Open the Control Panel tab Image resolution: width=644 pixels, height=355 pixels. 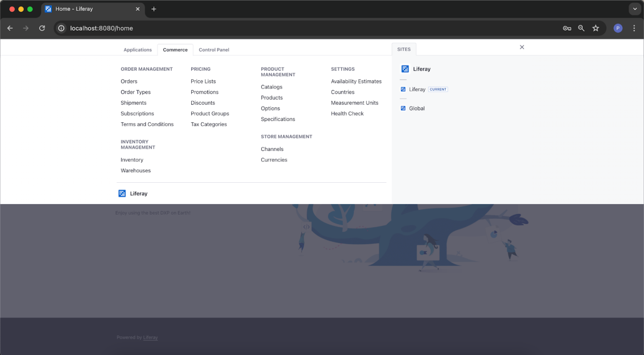[x=214, y=49]
